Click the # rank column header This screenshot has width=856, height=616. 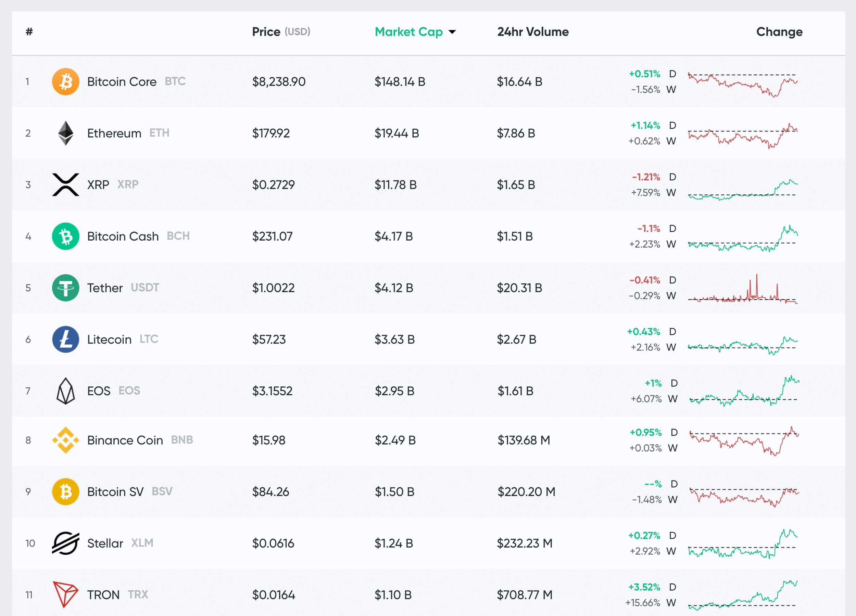tap(29, 32)
